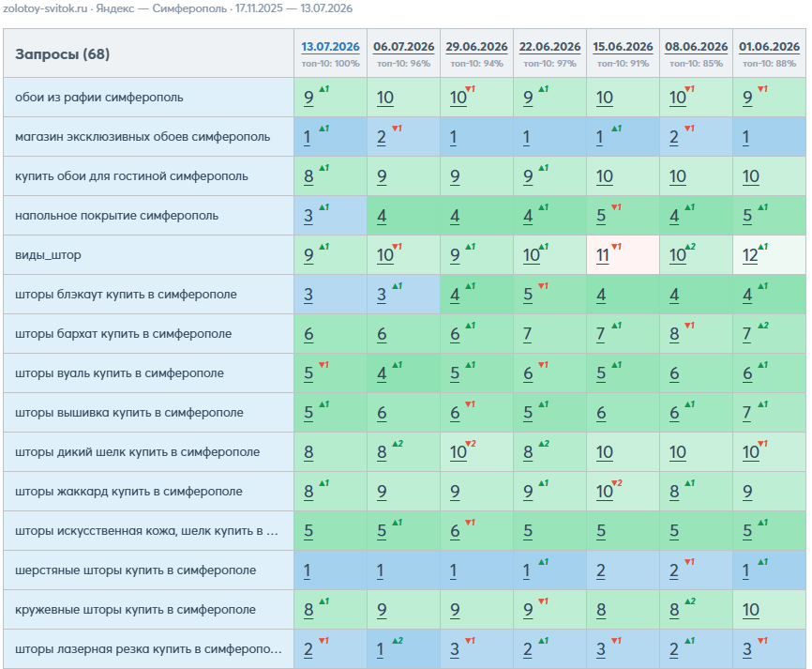This screenshot has height=669, width=812.
Task: Open the 08.06.2026 date column
Action: click(x=696, y=47)
